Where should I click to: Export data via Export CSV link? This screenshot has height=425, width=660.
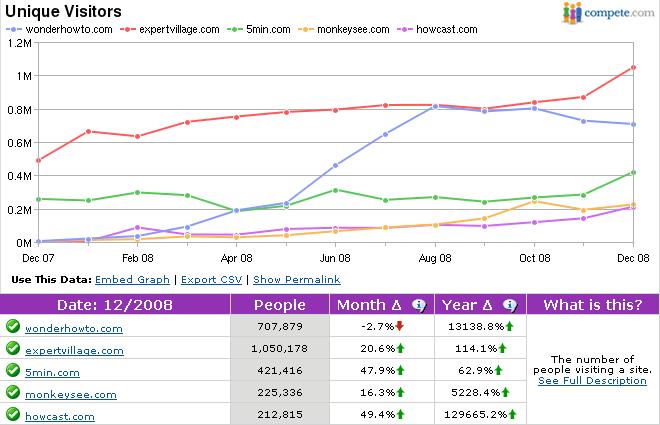click(x=213, y=279)
